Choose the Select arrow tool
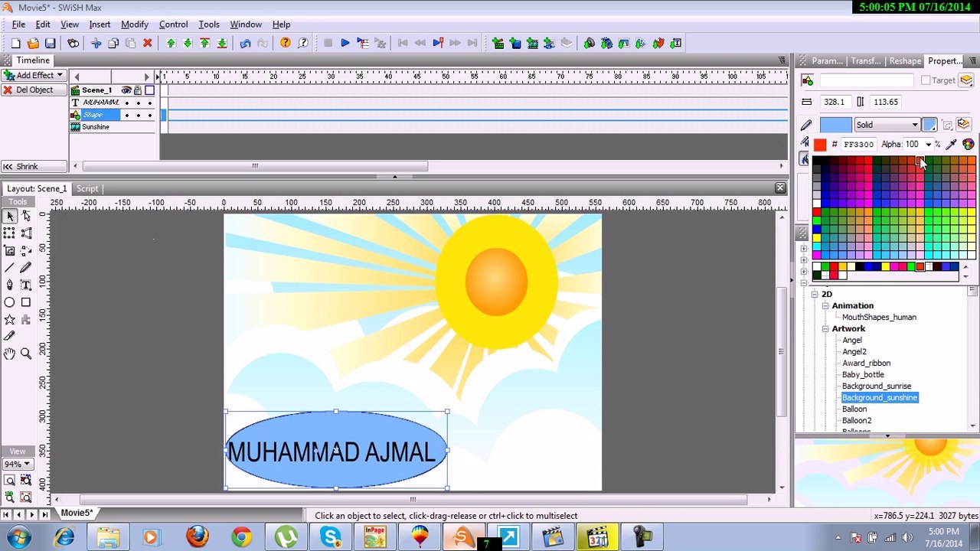The height and width of the screenshot is (551, 980). click(10, 217)
